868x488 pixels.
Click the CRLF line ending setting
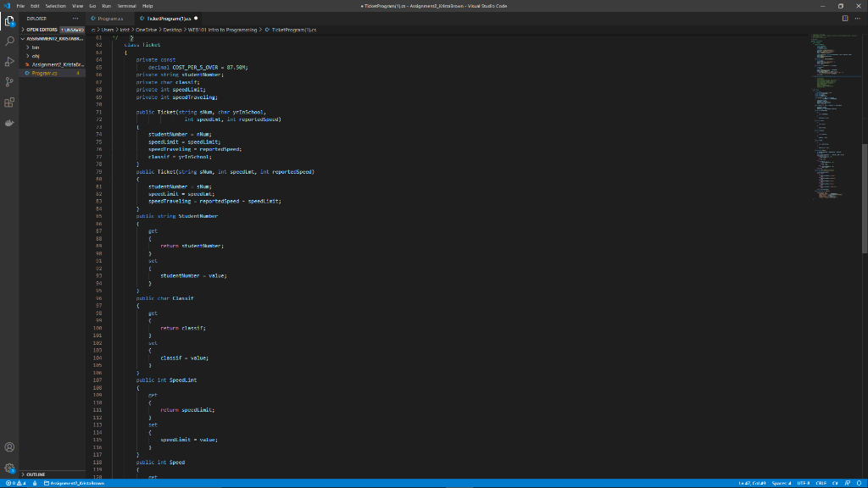click(821, 483)
